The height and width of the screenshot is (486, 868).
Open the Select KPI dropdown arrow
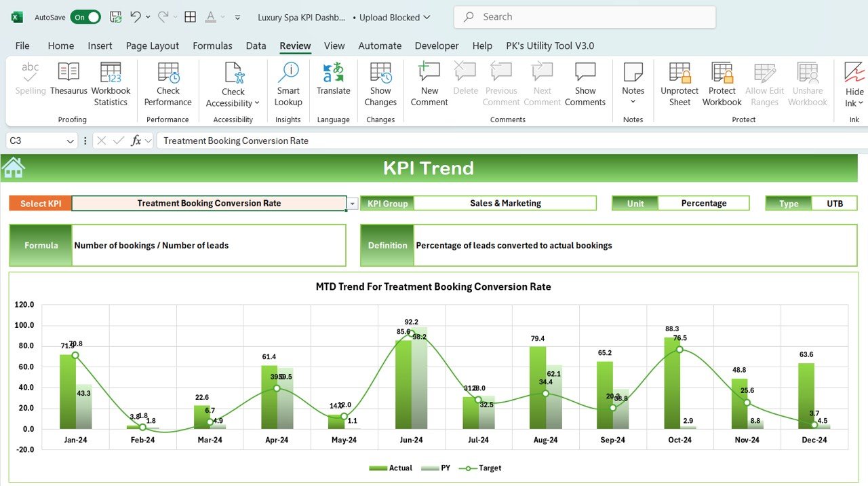(x=353, y=204)
